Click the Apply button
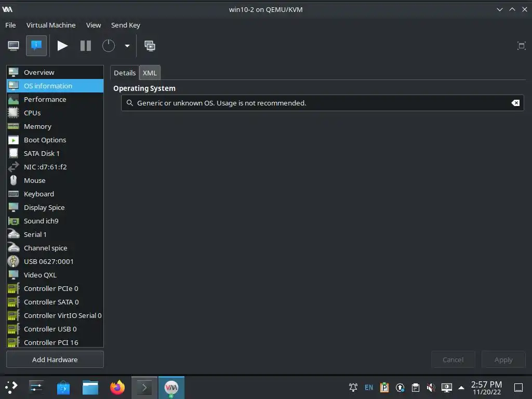The width and height of the screenshot is (532, 399). click(503, 360)
